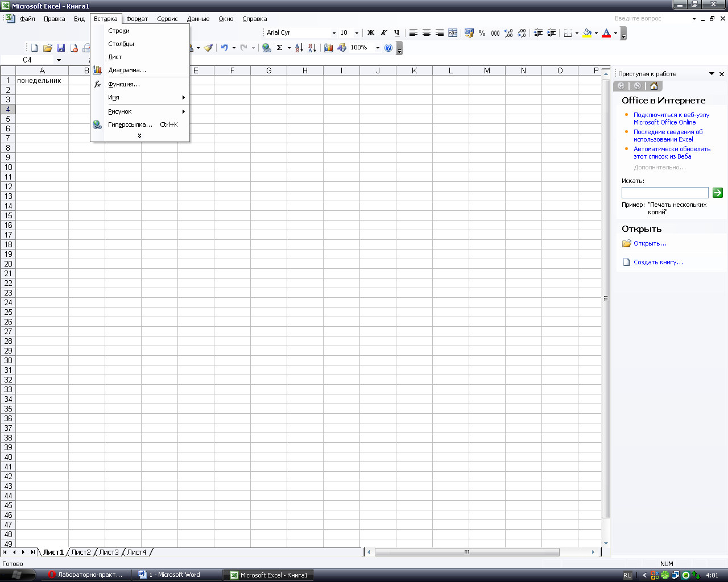Viewport: 728px width, 582px height.
Task: Apply the 000 thousands separator format
Action: (x=495, y=33)
